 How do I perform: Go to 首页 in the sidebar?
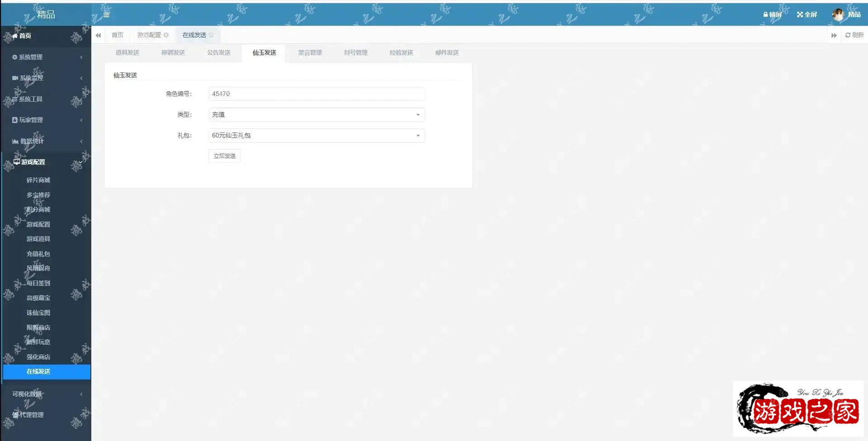tap(25, 36)
